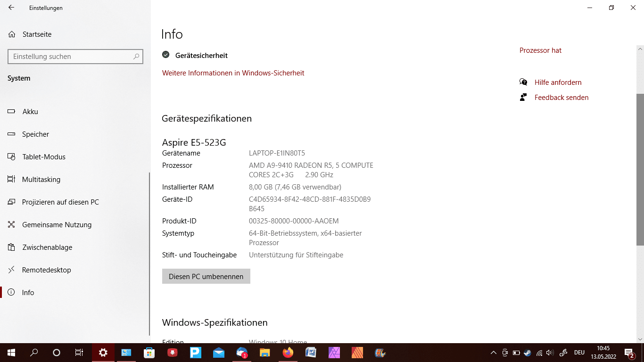Open the blue P app on taskbar
Image resolution: width=644 pixels, height=362 pixels.
tap(196, 353)
